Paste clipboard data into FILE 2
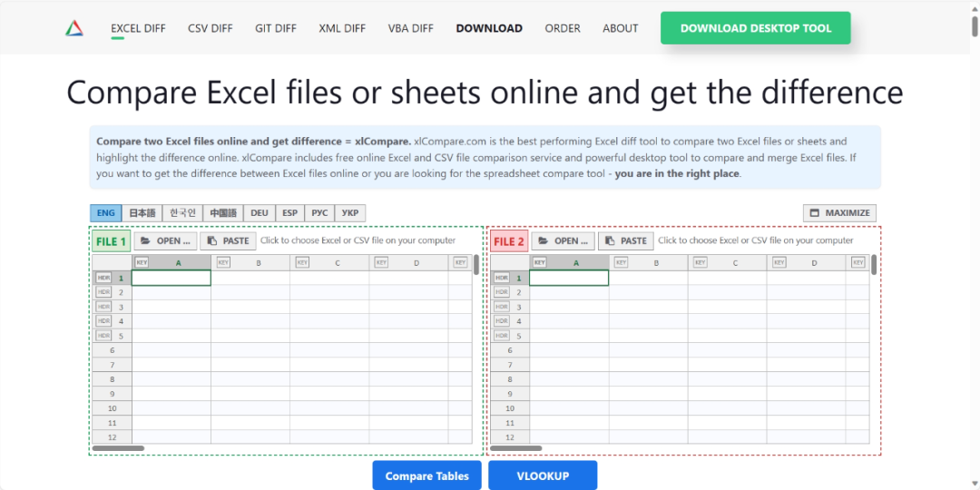Screen dimensions: 980x490 [x=626, y=240]
